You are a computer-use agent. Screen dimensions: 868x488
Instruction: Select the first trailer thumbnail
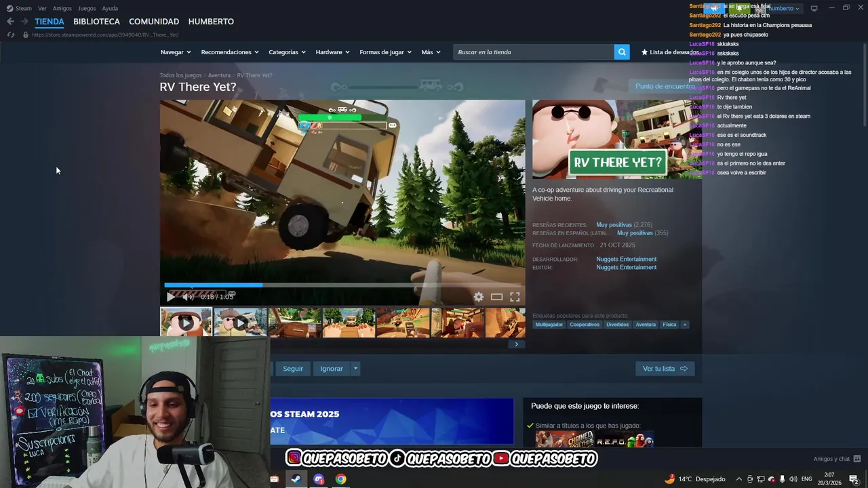(x=186, y=323)
